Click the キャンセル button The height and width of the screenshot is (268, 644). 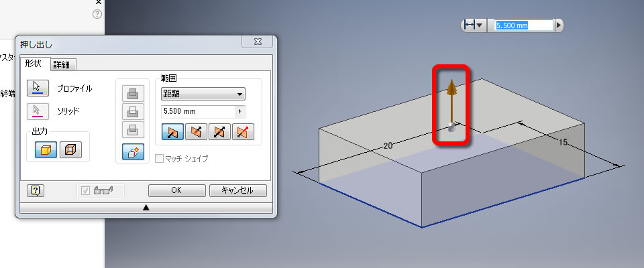(238, 190)
